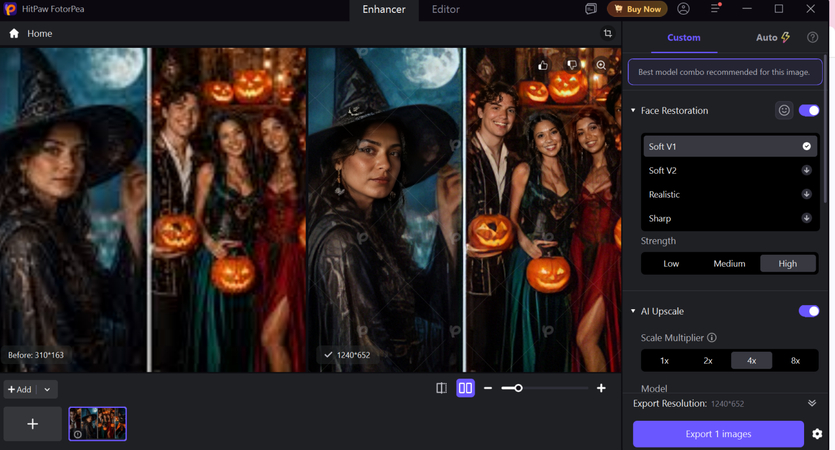Image resolution: width=835 pixels, height=450 pixels.
Task: Select the Custom tab
Action: 684,37
